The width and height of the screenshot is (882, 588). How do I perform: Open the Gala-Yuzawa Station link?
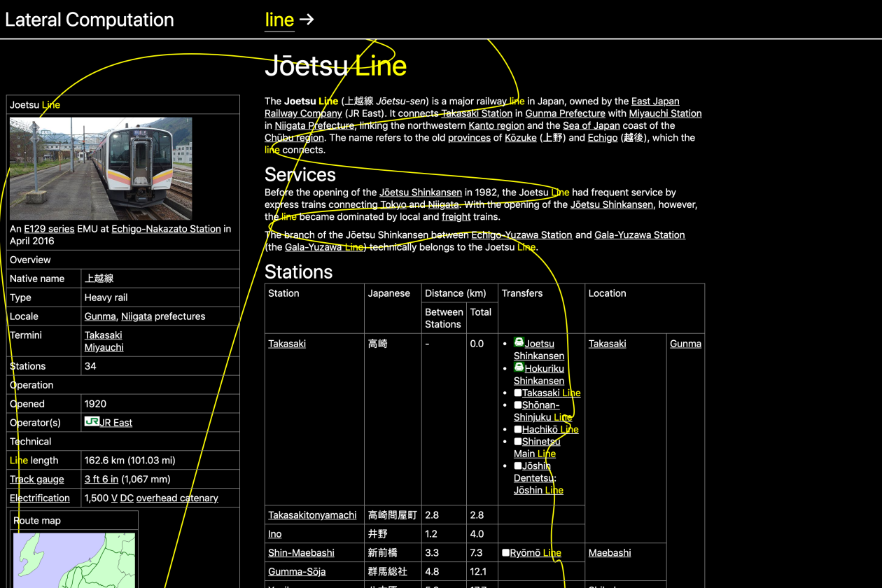[640, 235]
